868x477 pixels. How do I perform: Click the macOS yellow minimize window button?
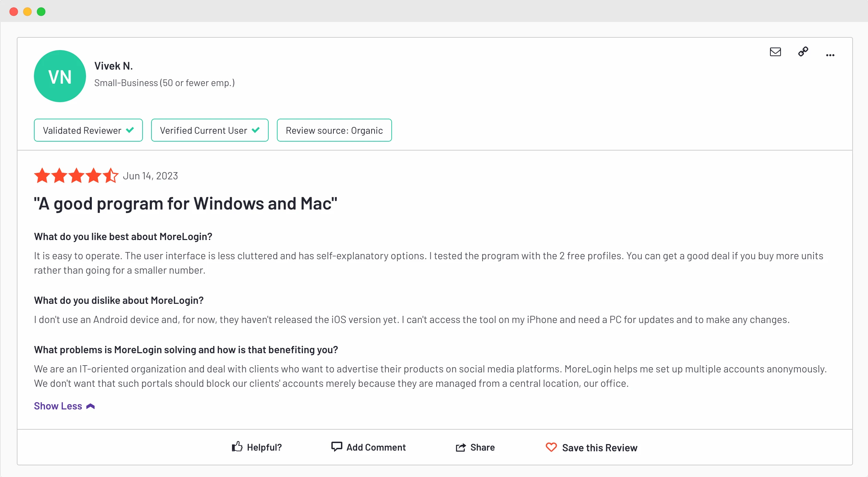point(27,12)
